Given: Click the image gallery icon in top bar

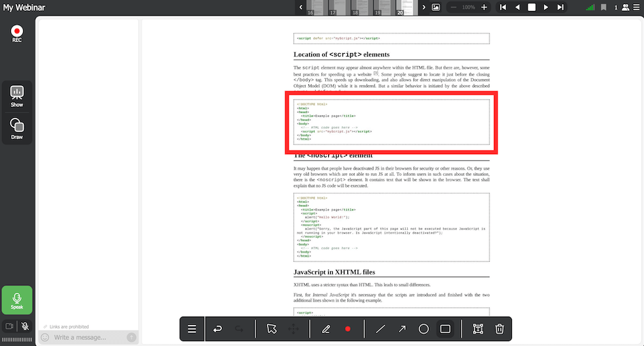Looking at the screenshot, I should point(436,7).
